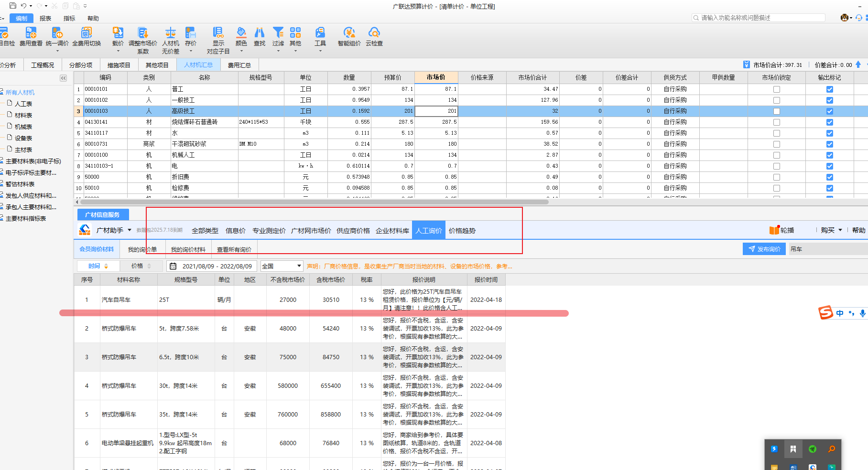This screenshot has width=868, height=470.
Task: Open the 存价 dropdown arrow
Action: (x=191, y=51)
